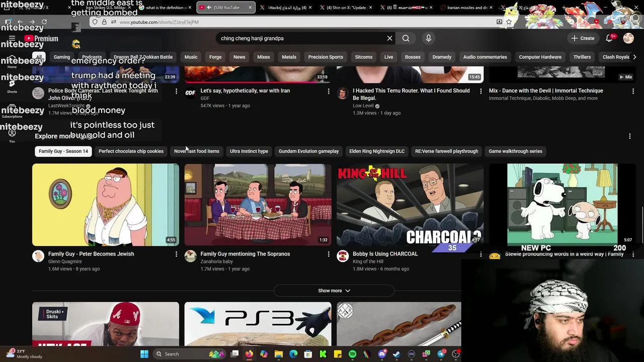This screenshot has height=362, width=644.
Task: Open Discord from the taskbar
Action: click(x=382, y=354)
